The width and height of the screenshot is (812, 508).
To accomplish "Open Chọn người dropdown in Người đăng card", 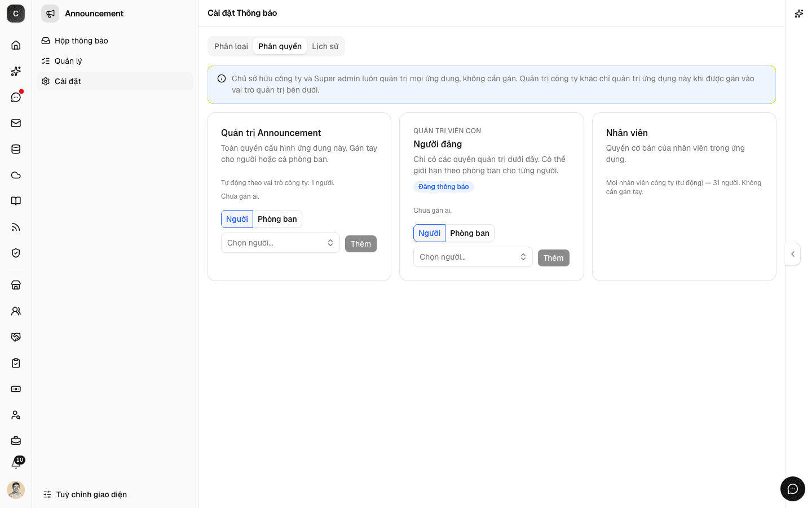I will [x=473, y=257].
